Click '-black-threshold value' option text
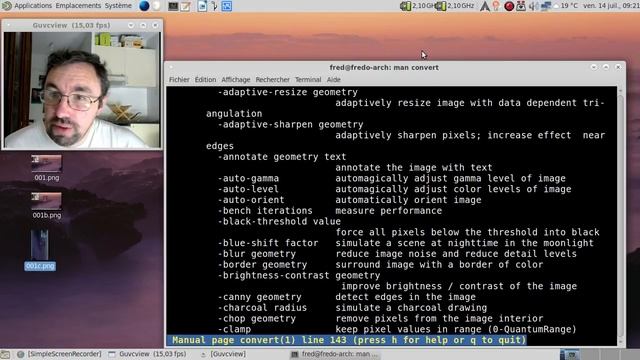The height and width of the screenshot is (360, 640). coord(279,222)
